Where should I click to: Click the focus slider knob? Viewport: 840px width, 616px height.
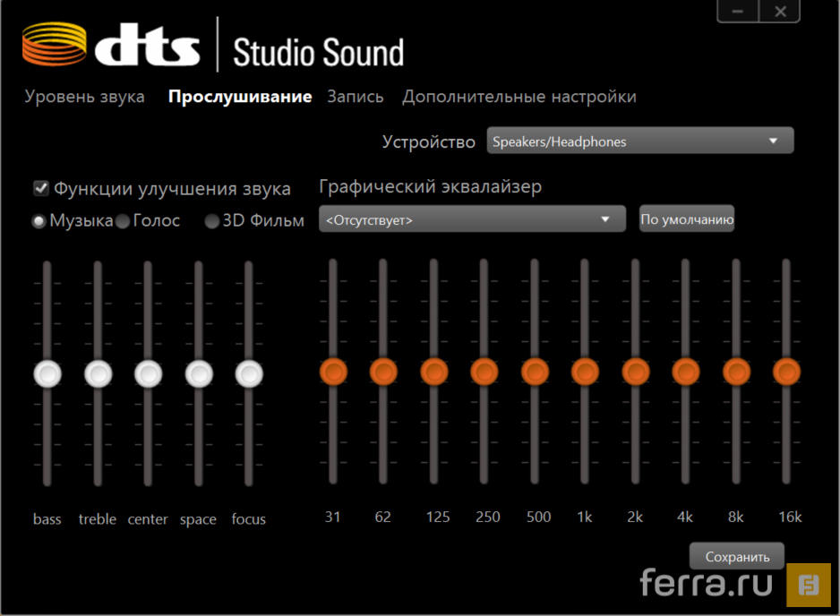click(249, 373)
